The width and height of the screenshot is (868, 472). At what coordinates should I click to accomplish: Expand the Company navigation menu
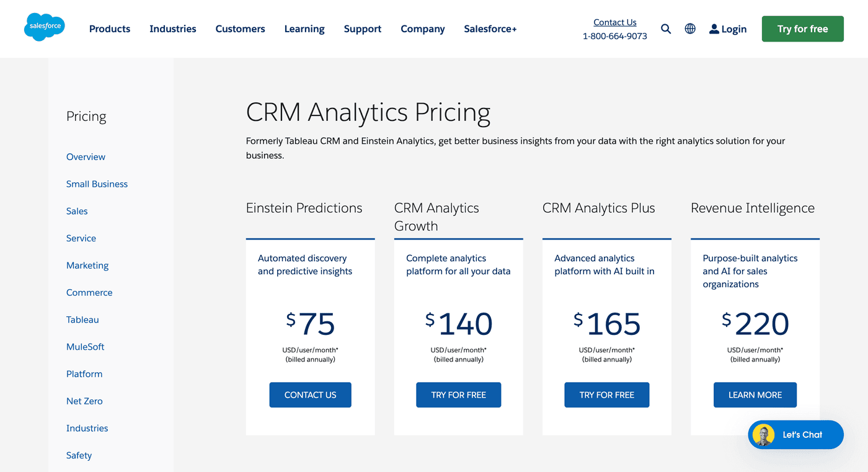423,29
